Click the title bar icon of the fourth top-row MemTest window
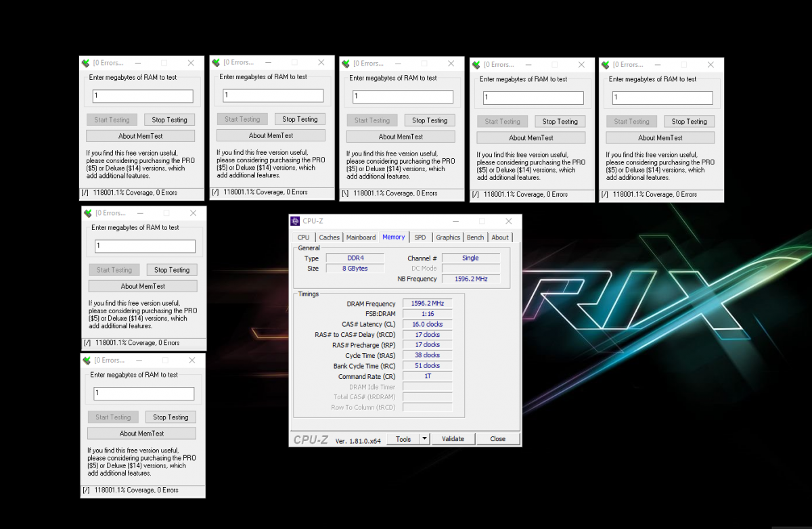Screen dimensions: 812x529 tap(476, 65)
